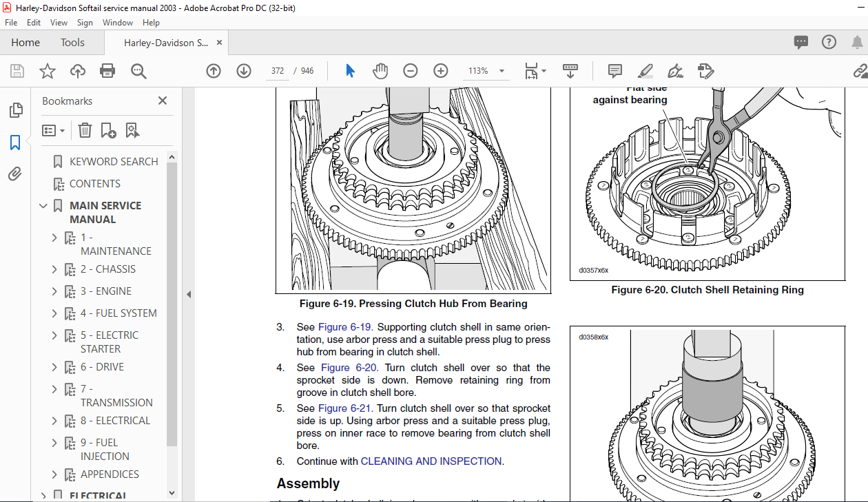
Task: Open the Help question mark icon
Action: click(829, 42)
